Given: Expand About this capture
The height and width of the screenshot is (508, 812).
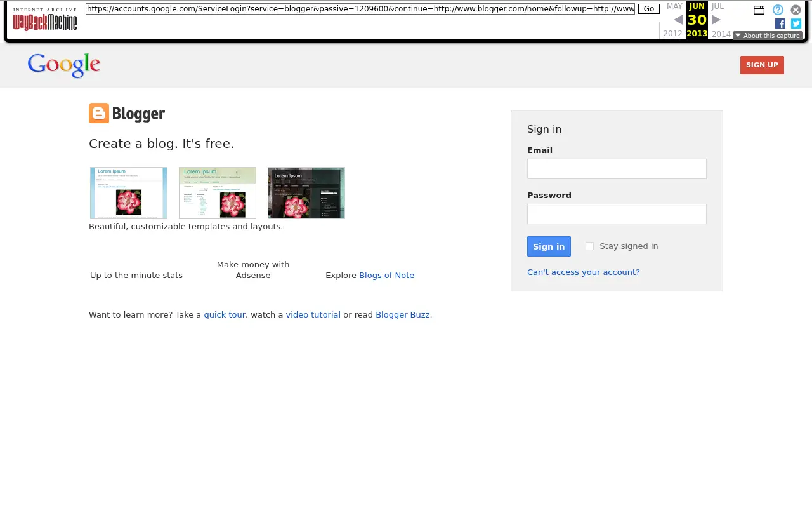Looking at the screenshot, I should point(768,36).
